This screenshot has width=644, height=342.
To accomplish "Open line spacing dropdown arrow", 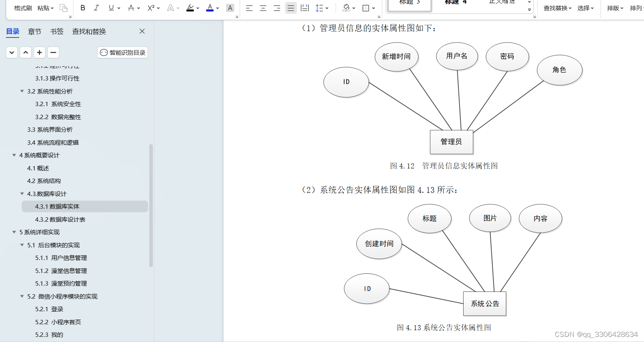I will (327, 8).
